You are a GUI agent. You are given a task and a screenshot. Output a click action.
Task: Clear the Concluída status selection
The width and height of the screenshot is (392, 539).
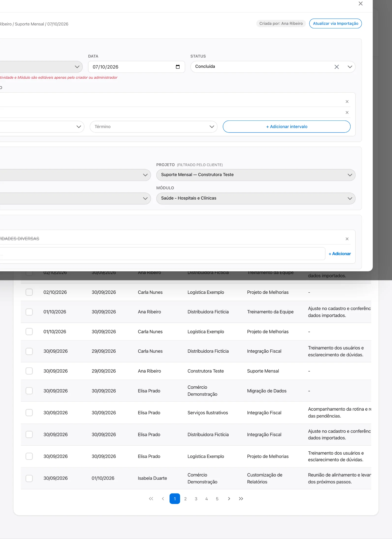pos(337,67)
